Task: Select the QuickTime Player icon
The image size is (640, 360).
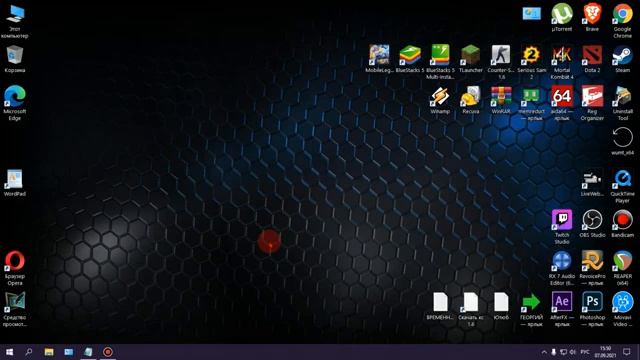Action: pos(622,186)
